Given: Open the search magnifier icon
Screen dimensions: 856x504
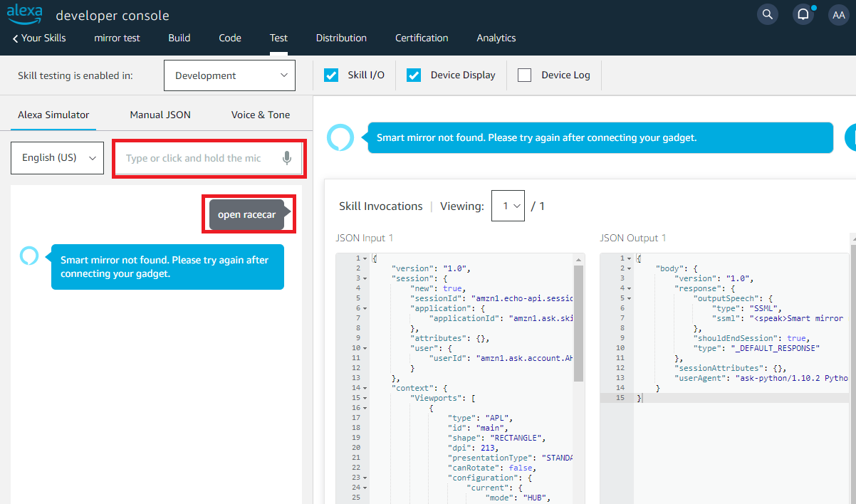Looking at the screenshot, I should click(767, 14).
